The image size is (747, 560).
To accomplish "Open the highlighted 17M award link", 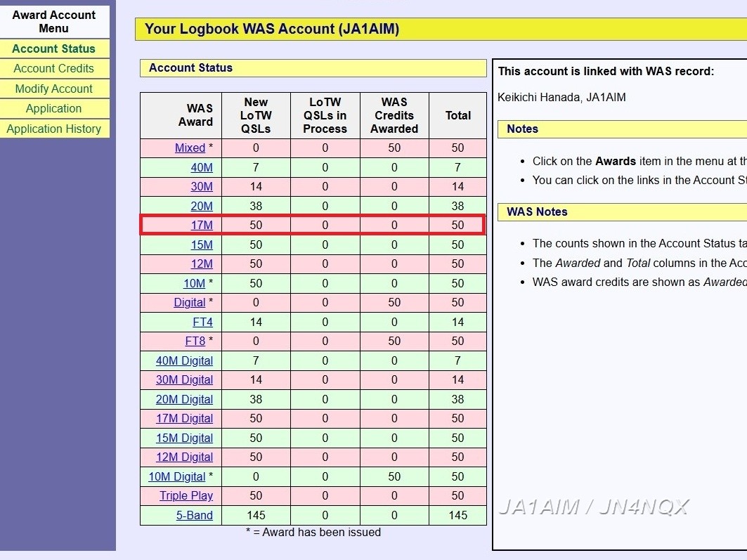I will (202, 225).
